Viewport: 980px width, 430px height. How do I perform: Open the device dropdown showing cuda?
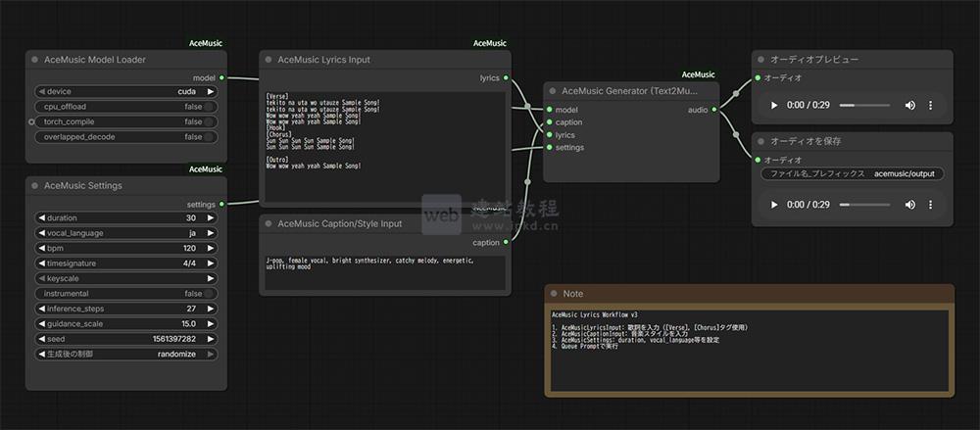pos(125,91)
